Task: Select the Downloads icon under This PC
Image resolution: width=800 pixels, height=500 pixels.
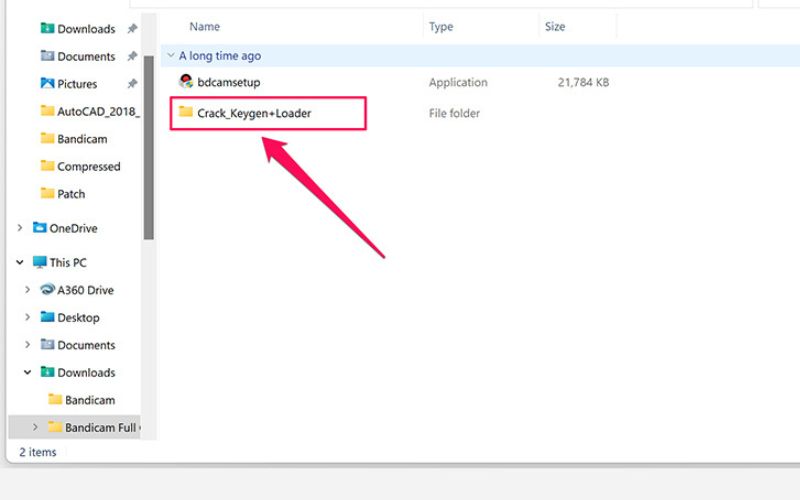Action: [x=47, y=372]
